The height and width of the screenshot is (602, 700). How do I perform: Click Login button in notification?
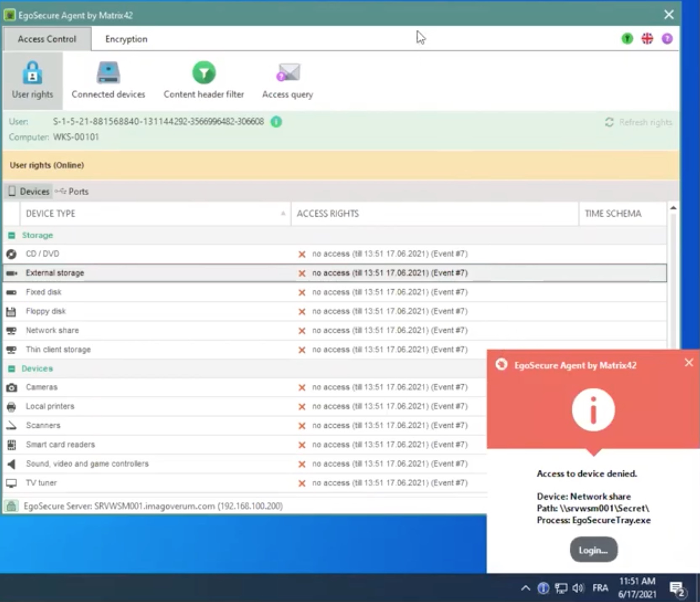594,550
